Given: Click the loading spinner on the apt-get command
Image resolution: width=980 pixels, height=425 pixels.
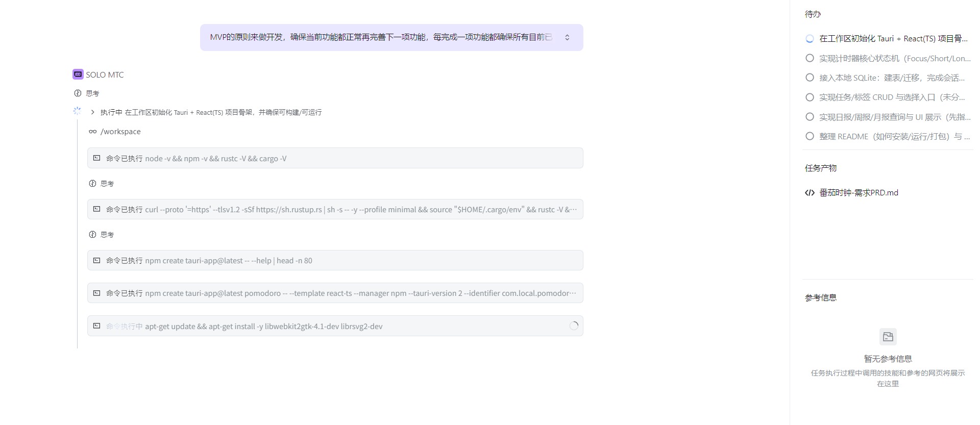Looking at the screenshot, I should [x=574, y=326].
